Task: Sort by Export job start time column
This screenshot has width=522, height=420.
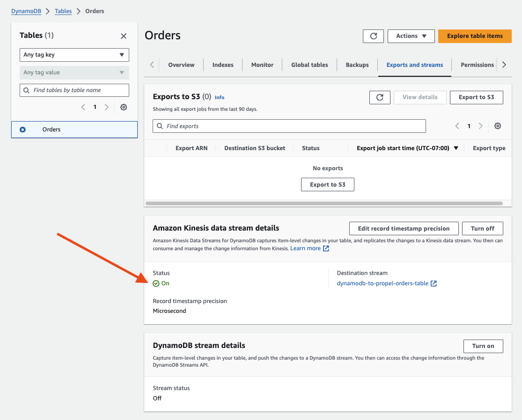Action: coord(407,148)
